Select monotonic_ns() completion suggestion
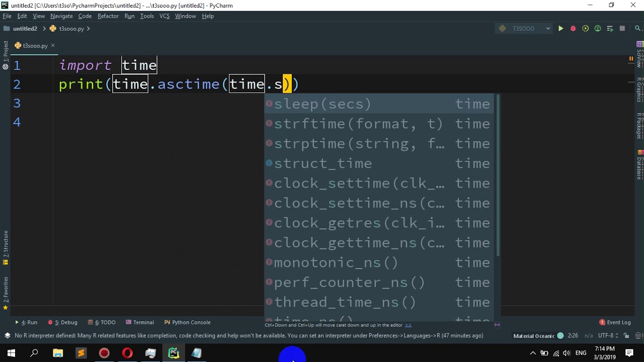Viewport: 644px width, 362px height. (x=378, y=262)
